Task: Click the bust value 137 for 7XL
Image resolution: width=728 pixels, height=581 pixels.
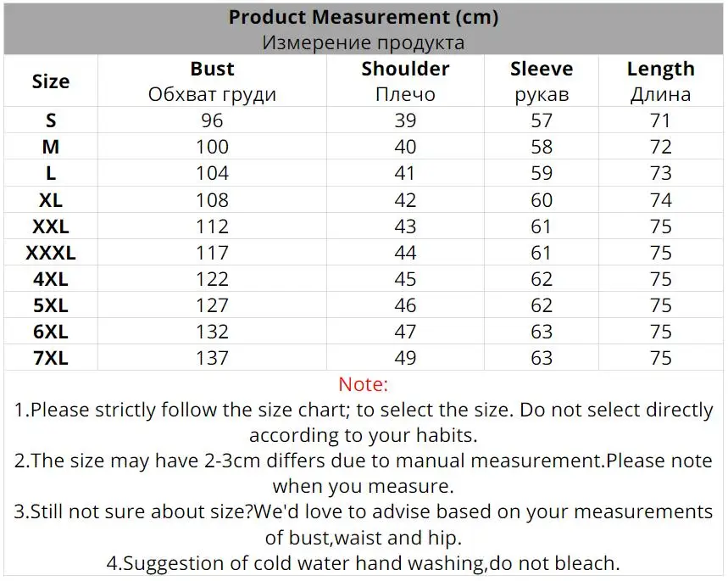Action: tap(212, 358)
